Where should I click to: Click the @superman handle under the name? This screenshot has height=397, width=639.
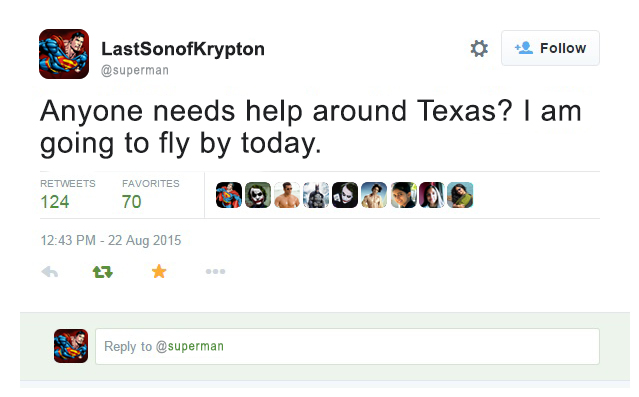(135, 70)
